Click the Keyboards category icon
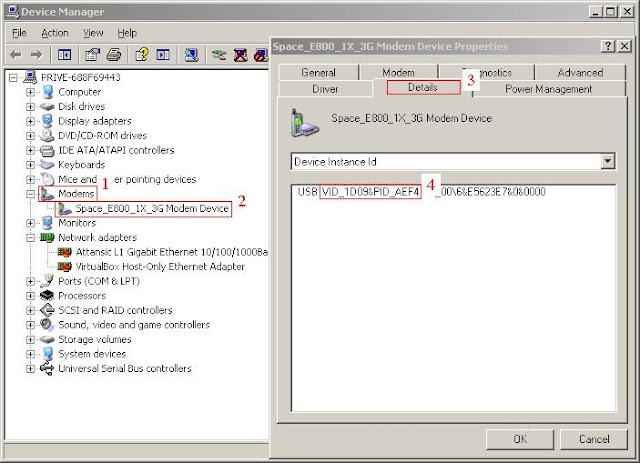 [47, 165]
